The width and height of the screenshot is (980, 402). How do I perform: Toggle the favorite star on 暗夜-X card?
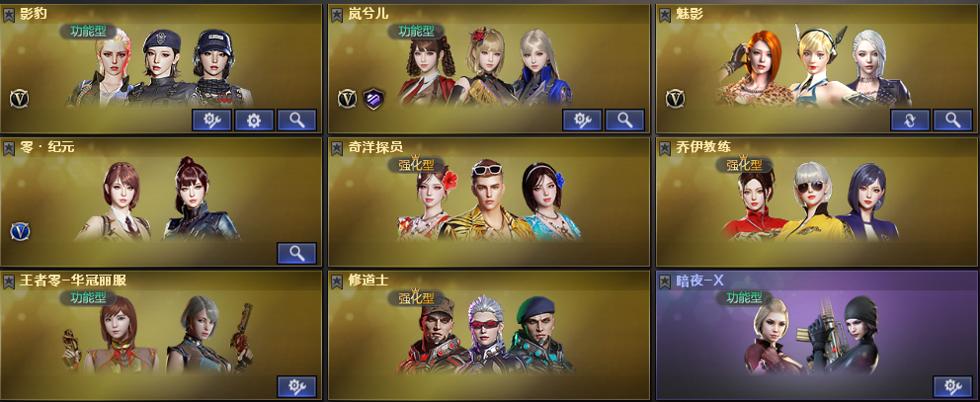(665, 281)
